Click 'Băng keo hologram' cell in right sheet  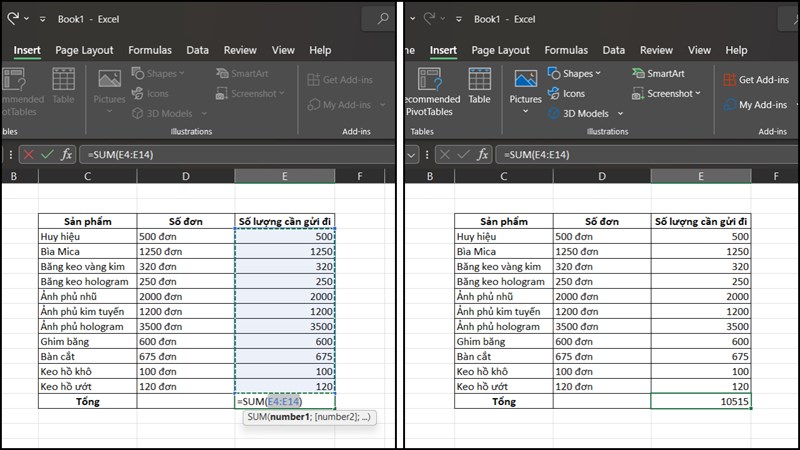pyautogui.click(x=504, y=282)
